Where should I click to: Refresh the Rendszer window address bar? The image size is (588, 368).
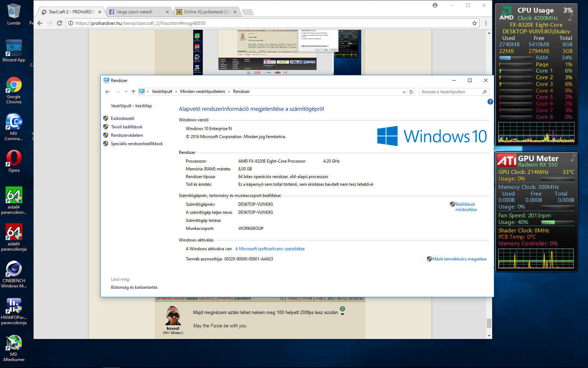[x=411, y=92]
